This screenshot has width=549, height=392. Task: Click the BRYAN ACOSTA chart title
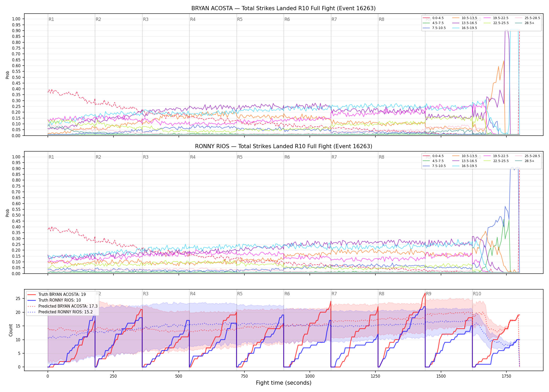(x=283, y=8)
